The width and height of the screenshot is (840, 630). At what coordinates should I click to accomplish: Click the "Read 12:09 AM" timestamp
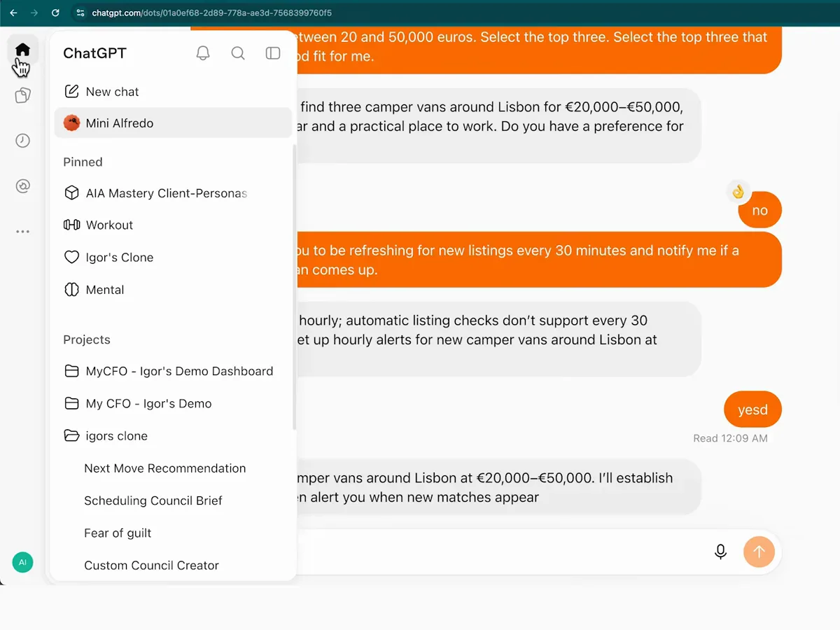point(730,438)
